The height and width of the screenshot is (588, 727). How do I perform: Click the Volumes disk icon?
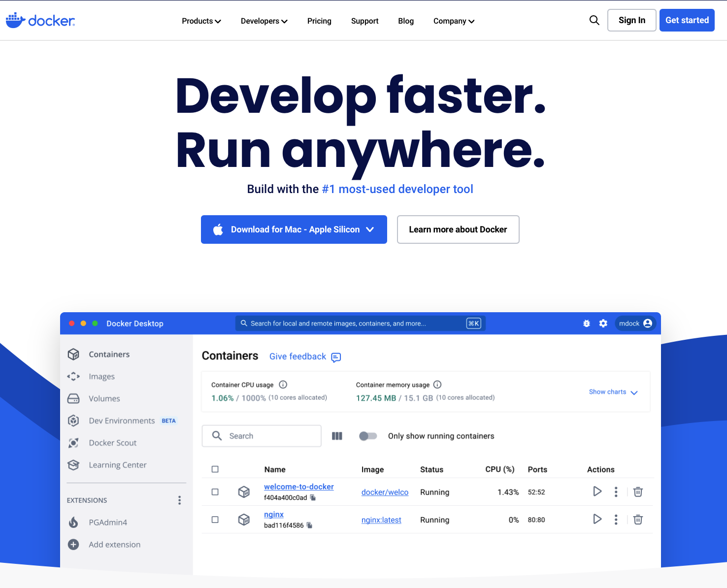73,398
